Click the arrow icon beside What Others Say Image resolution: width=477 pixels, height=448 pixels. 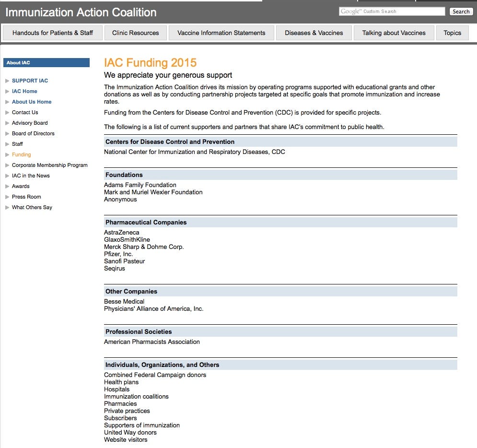7,208
